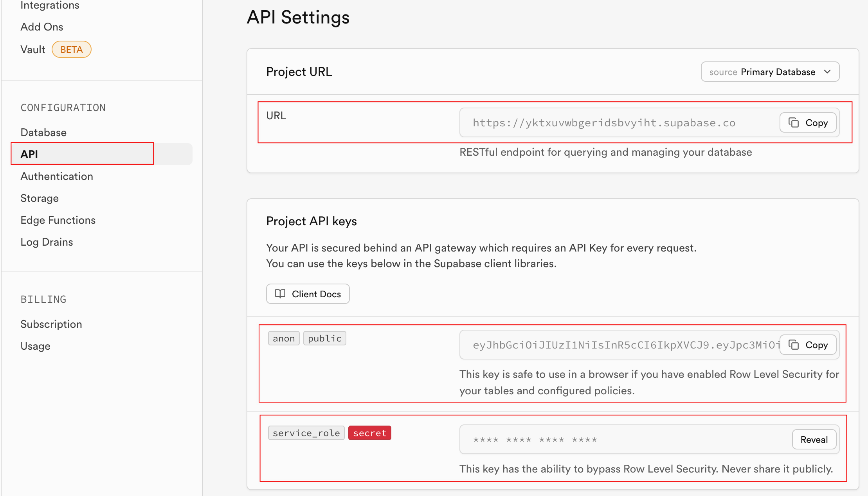
Task: Select the Storage configuration option
Action: (40, 198)
